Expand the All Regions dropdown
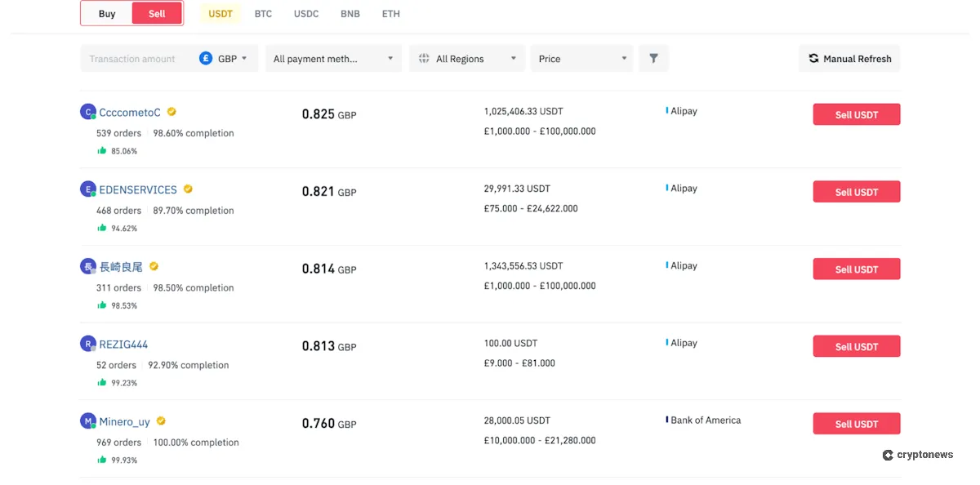 (x=466, y=58)
